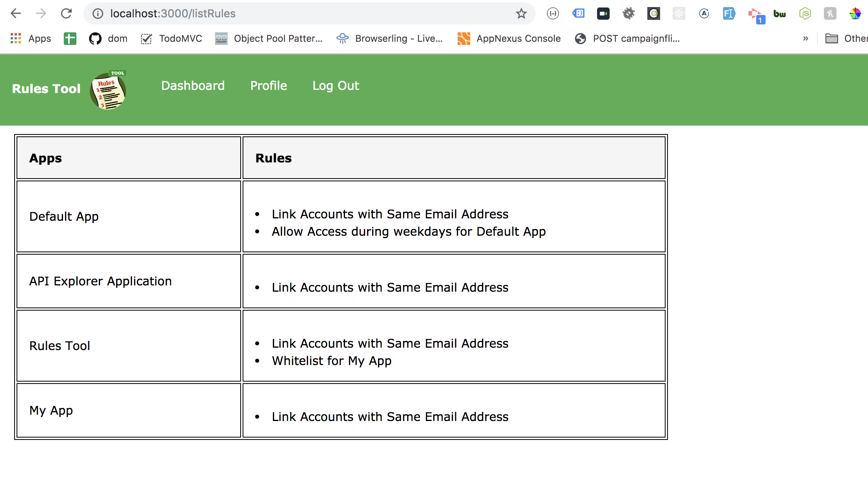Viewport: 868px width, 503px height.
Task: Open AppNexus Console bookmark
Action: [x=509, y=38]
